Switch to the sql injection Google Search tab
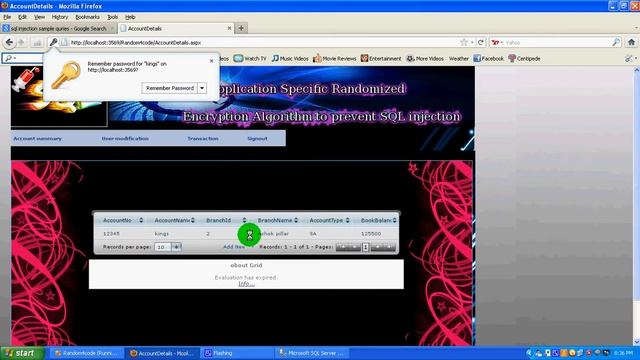Screen dimensions: 640x360 click(x=58, y=28)
